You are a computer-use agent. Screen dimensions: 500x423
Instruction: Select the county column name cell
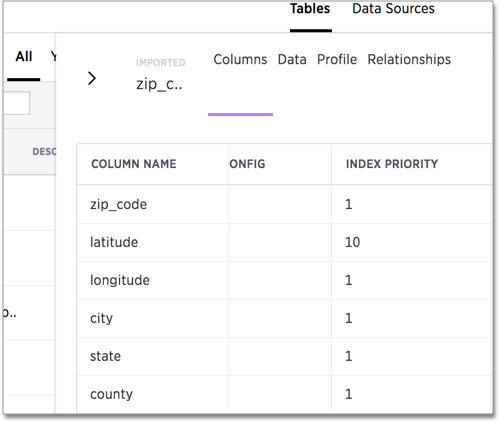click(152, 394)
